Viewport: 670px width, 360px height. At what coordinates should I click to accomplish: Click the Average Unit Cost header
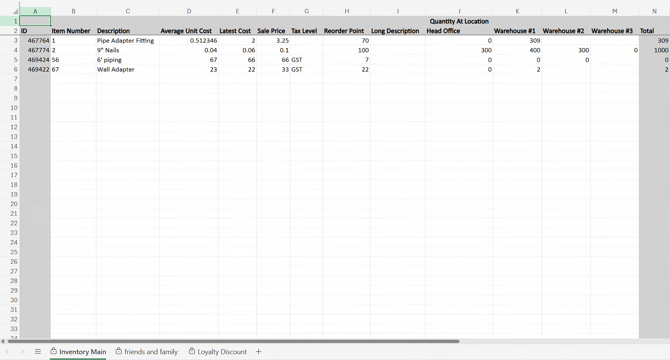189,31
